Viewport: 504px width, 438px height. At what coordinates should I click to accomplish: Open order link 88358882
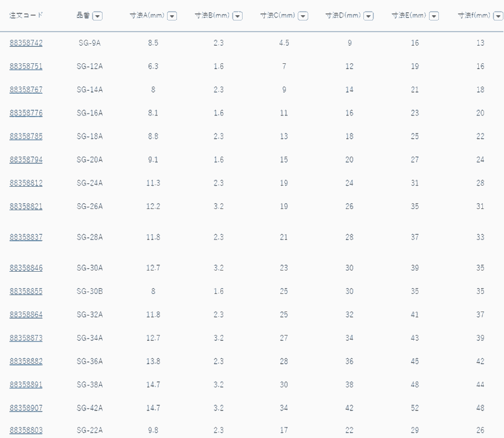[x=26, y=361]
